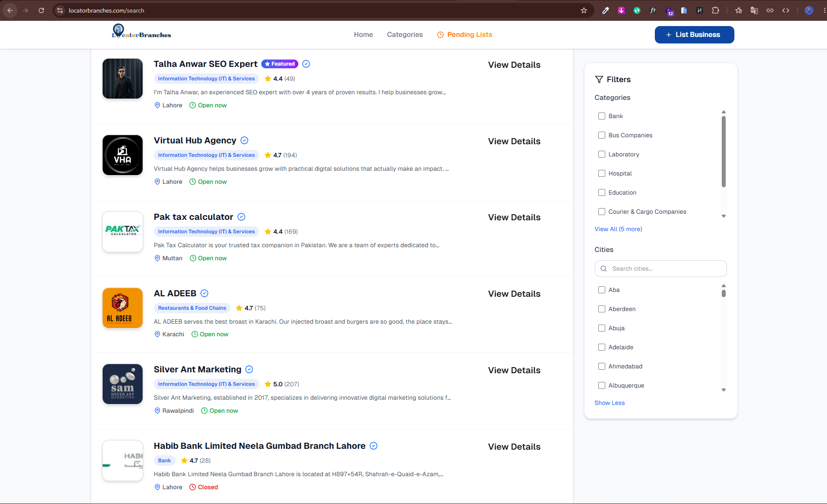Screen dimensions: 827x504
Task: Click the Featured badge on Talha Anwar
Action: pyautogui.click(x=280, y=64)
